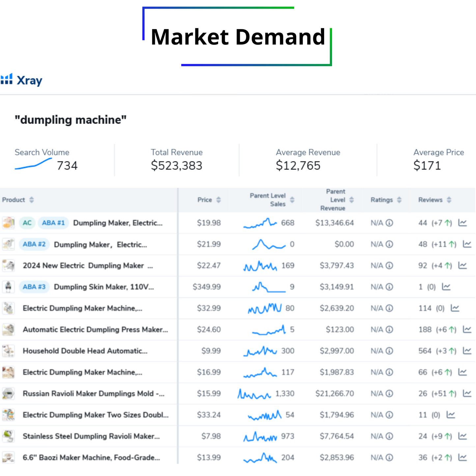Click ratings info icon in $16.99 row
476x476 pixels.
(x=389, y=372)
